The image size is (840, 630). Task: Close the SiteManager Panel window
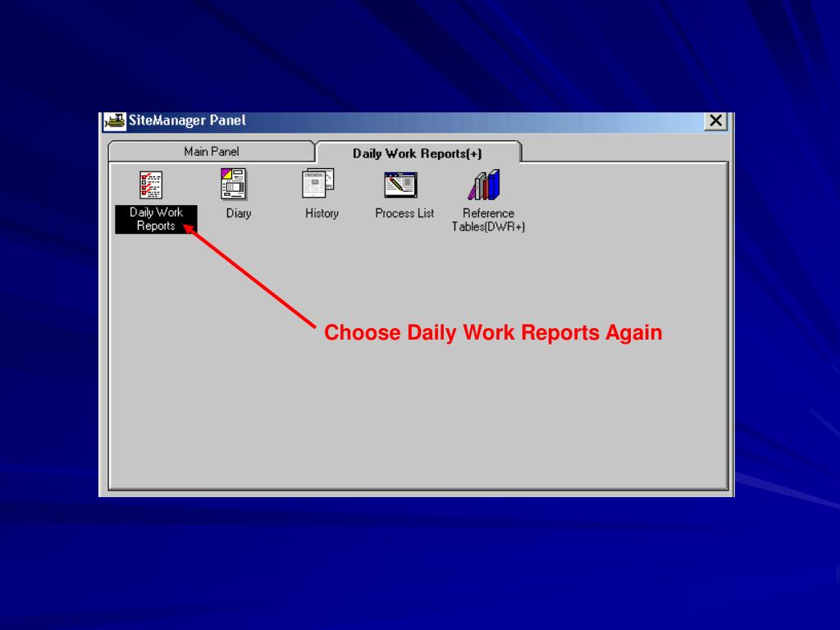click(x=715, y=121)
